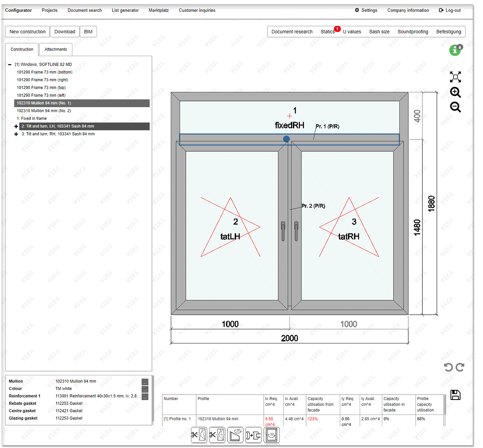Click the blue mullion node dot
This screenshot has width=483, height=448.
pos(286,139)
